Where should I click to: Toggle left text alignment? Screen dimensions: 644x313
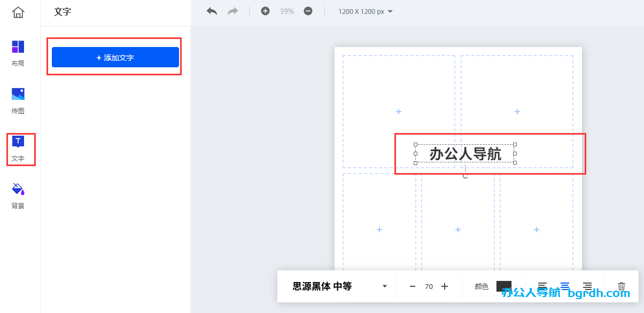point(542,286)
